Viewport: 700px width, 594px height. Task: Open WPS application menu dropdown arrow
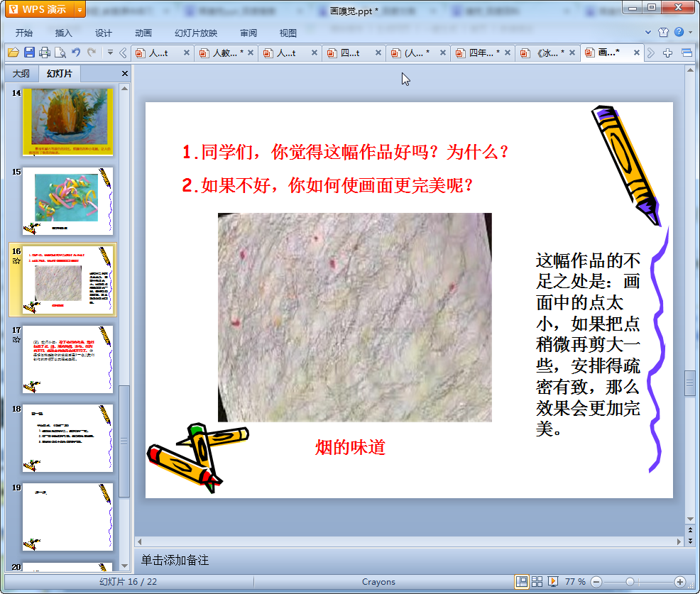80,9
